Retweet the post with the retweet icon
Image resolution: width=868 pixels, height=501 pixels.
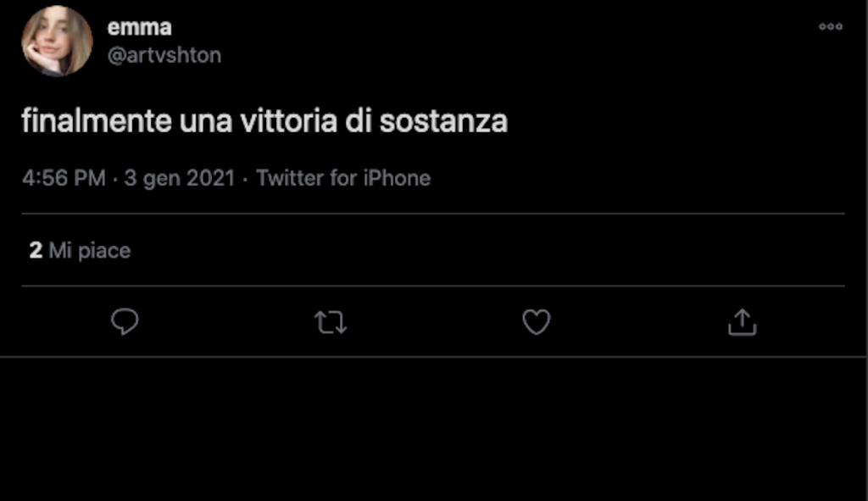pos(331,322)
